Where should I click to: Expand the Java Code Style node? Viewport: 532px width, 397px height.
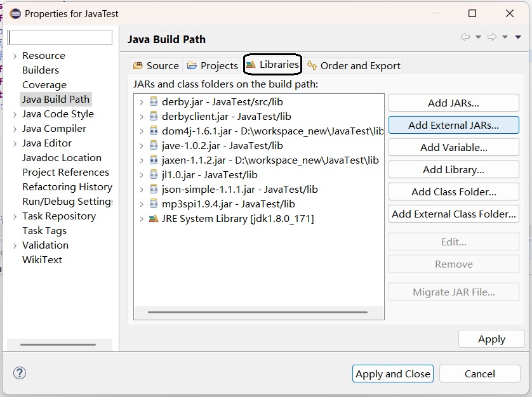(15, 114)
